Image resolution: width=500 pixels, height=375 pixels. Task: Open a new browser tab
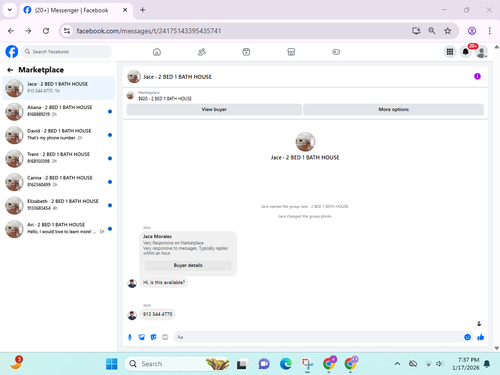pyautogui.click(x=143, y=10)
